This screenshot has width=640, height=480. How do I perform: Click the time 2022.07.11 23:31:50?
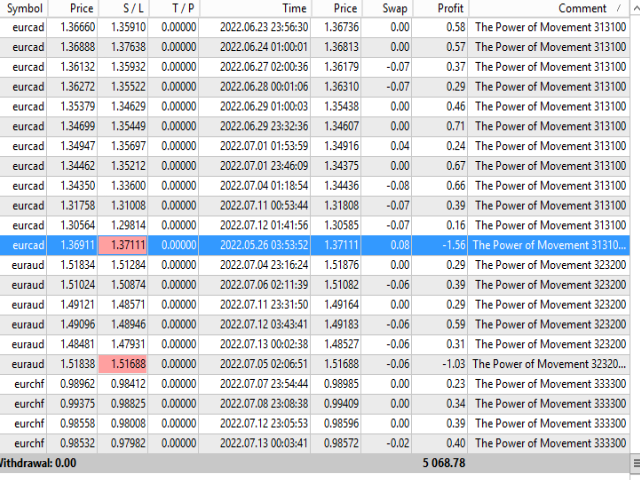[264, 304]
